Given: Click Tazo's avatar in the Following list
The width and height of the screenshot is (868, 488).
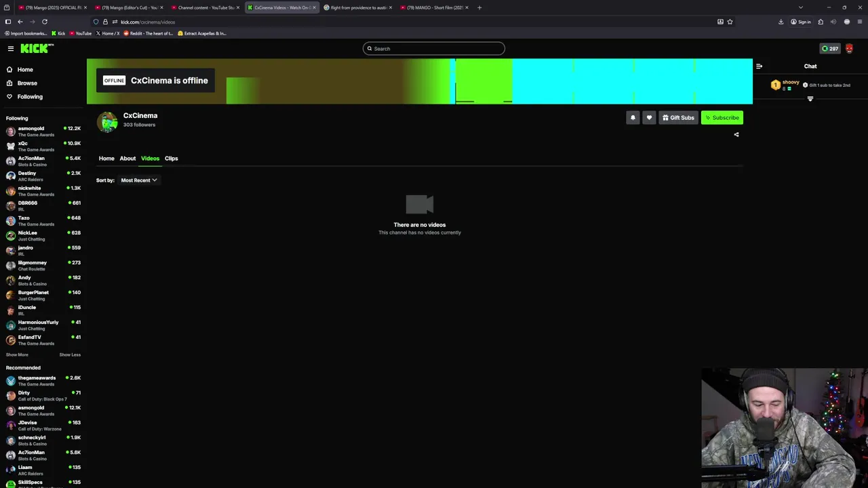Looking at the screenshot, I should [10, 221].
